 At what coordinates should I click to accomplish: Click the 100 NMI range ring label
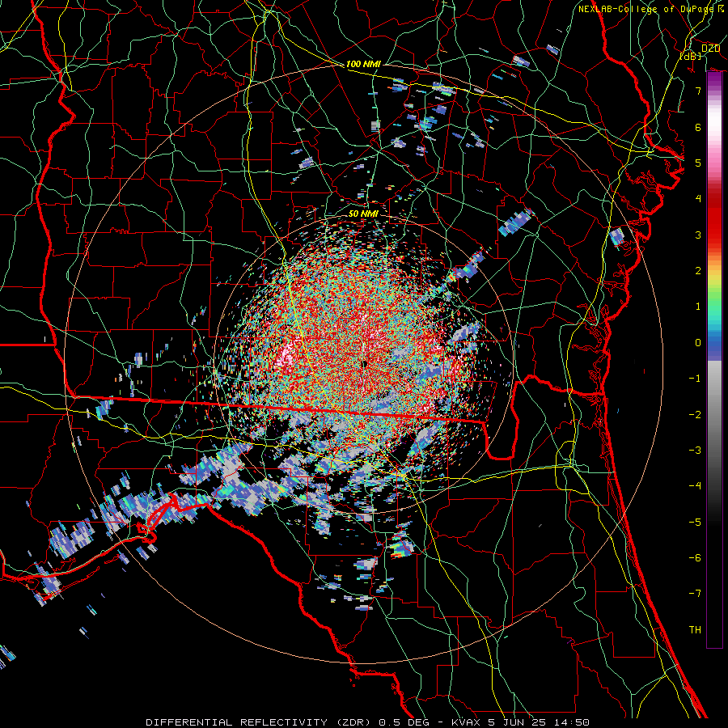click(x=363, y=64)
